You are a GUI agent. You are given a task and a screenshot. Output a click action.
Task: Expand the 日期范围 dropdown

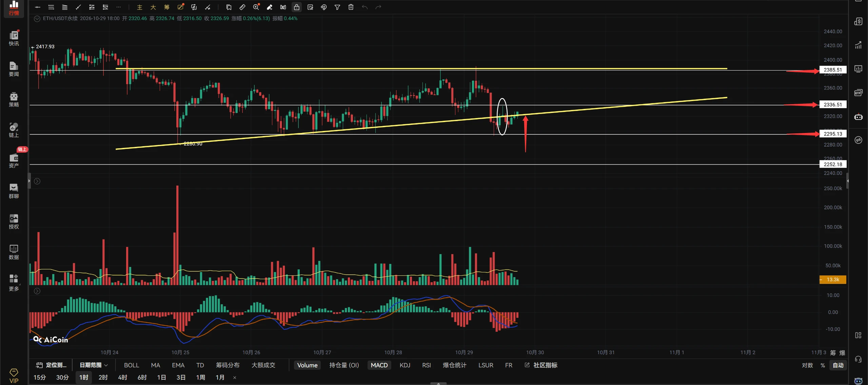point(94,365)
